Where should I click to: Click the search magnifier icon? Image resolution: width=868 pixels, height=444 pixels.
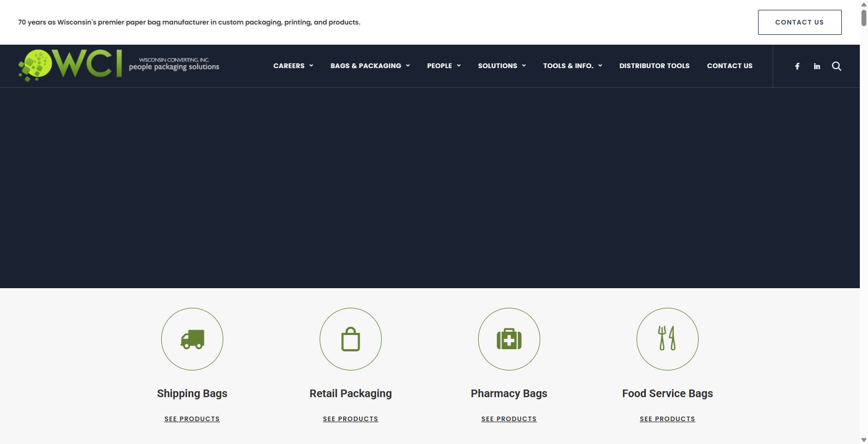click(x=837, y=66)
